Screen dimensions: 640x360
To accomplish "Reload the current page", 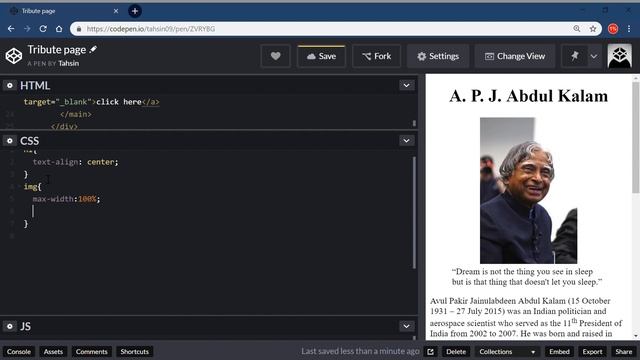I will point(43,29).
